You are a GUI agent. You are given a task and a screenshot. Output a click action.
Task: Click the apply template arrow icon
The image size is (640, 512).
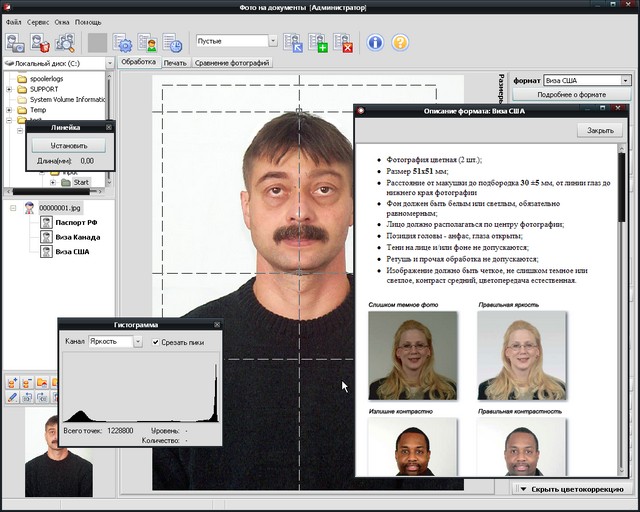coord(293,43)
